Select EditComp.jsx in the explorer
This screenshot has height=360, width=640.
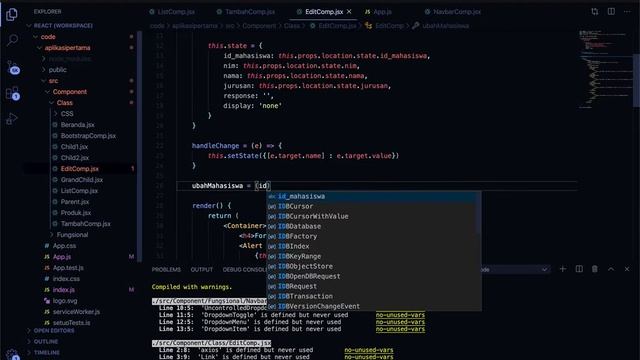(x=80, y=169)
